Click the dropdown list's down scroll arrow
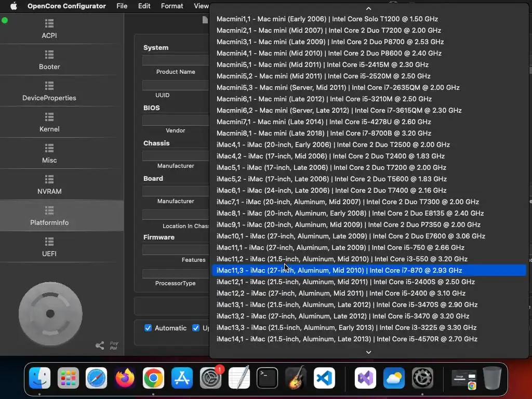 pyautogui.click(x=368, y=352)
